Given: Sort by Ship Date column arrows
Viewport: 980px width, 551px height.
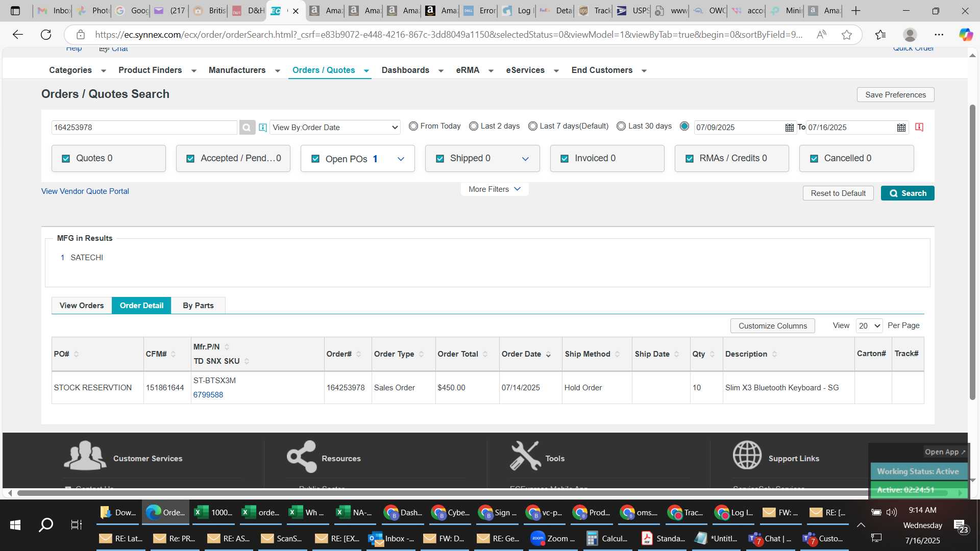Looking at the screenshot, I should point(676,354).
